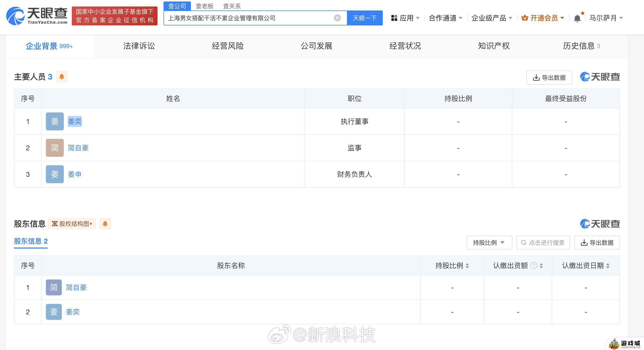This screenshot has height=350, width=644.
Task: Open 简自豪 link in personnel table
Action: pyautogui.click(x=78, y=148)
